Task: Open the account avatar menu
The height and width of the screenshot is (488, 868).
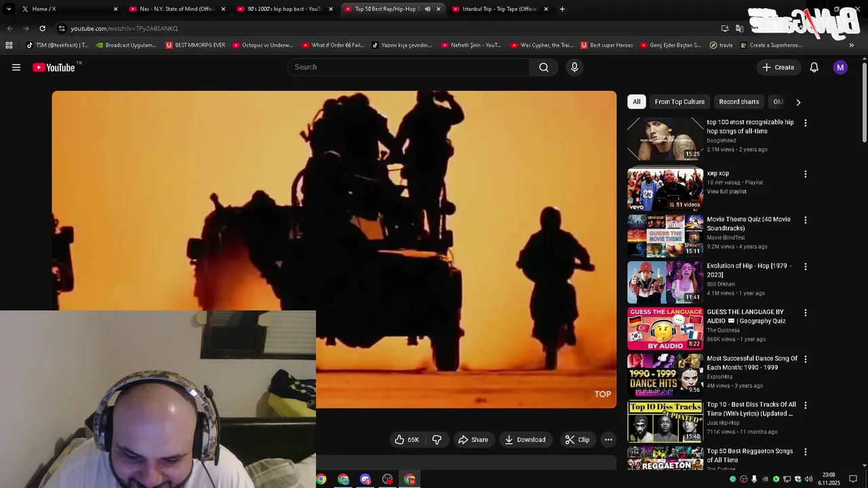Action: click(840, 67)
